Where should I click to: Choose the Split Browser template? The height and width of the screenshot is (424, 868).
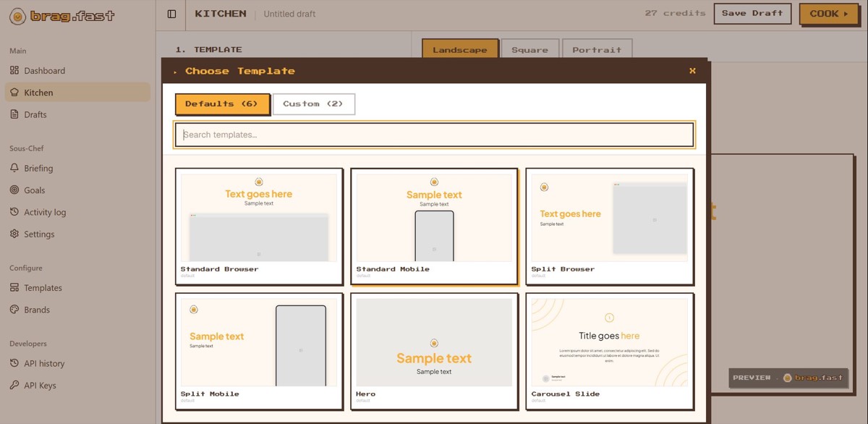tap(610, 226)
